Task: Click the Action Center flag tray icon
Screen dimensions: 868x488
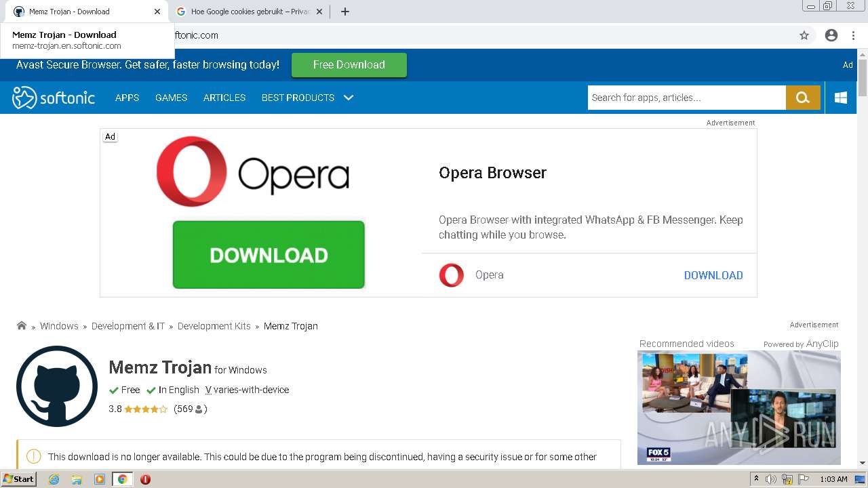Action: (802, 479)
